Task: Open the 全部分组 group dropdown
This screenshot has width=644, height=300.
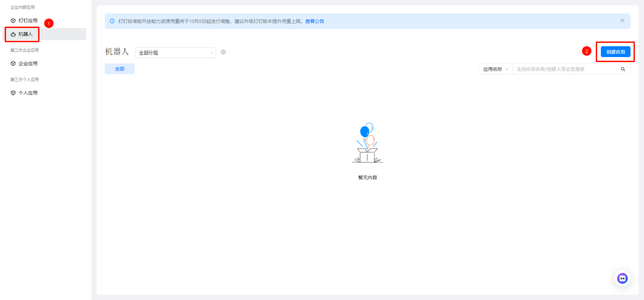Action: point(175,52)
